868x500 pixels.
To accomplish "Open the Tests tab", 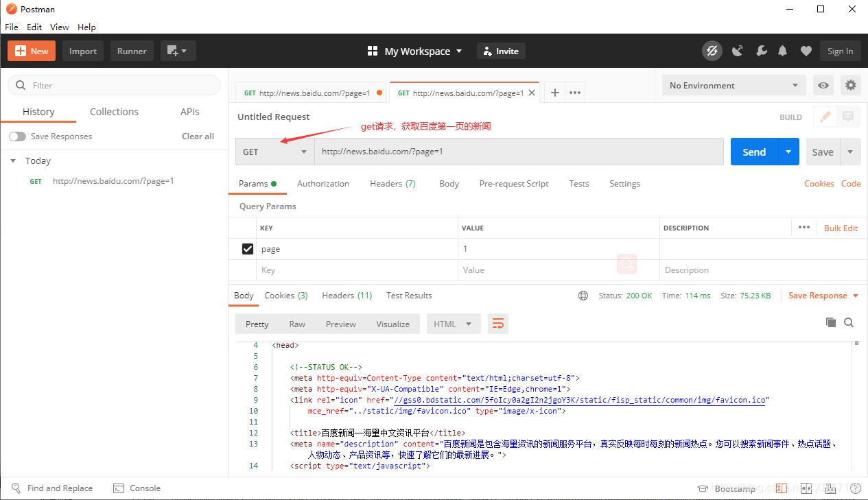I will tap(579, 184).
